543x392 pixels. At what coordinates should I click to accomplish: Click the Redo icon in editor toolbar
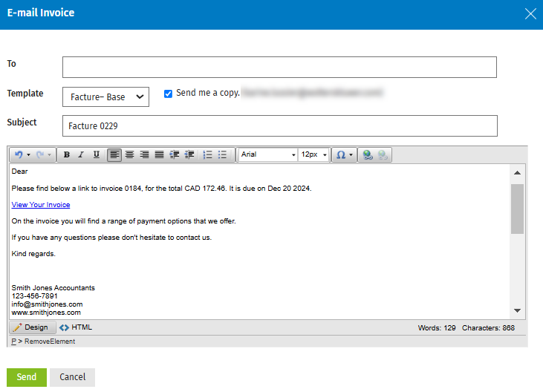[x=40, y=154]
